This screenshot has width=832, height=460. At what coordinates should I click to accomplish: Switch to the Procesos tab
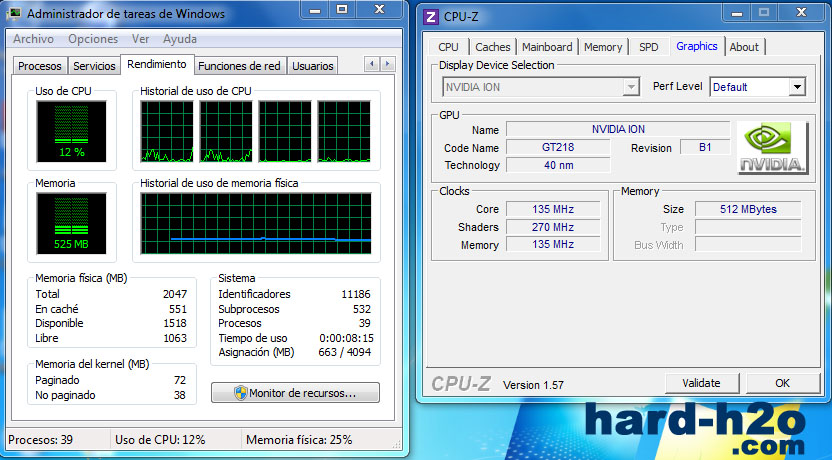[40, 66]
